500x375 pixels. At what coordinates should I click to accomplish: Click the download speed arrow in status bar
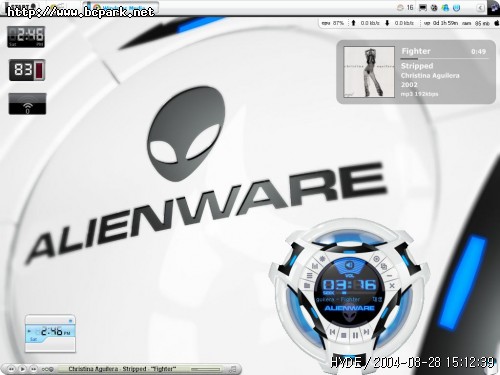point(387,23)
